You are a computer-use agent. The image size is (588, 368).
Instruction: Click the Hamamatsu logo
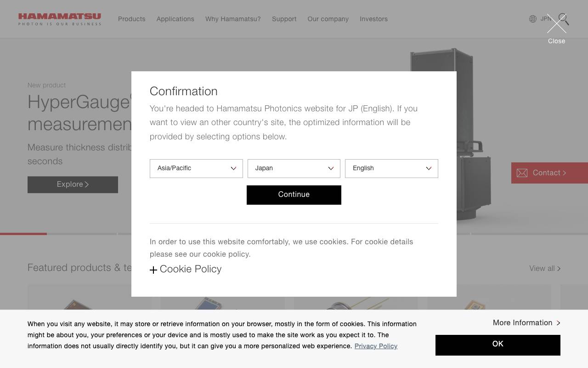pyautogui.click(x=60, y=19)
